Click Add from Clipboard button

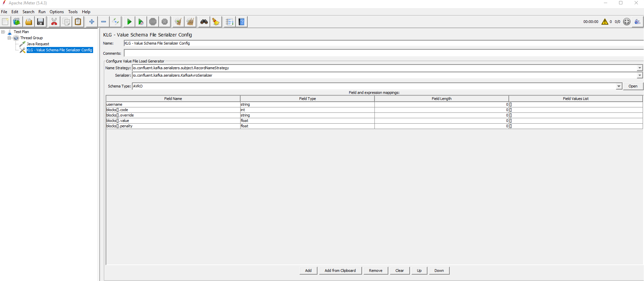coord(340,271)
